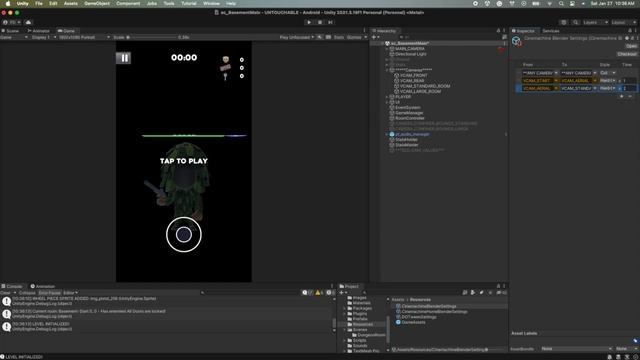Click the Cinemachine Blender Settings asset icon

point(517,40)
